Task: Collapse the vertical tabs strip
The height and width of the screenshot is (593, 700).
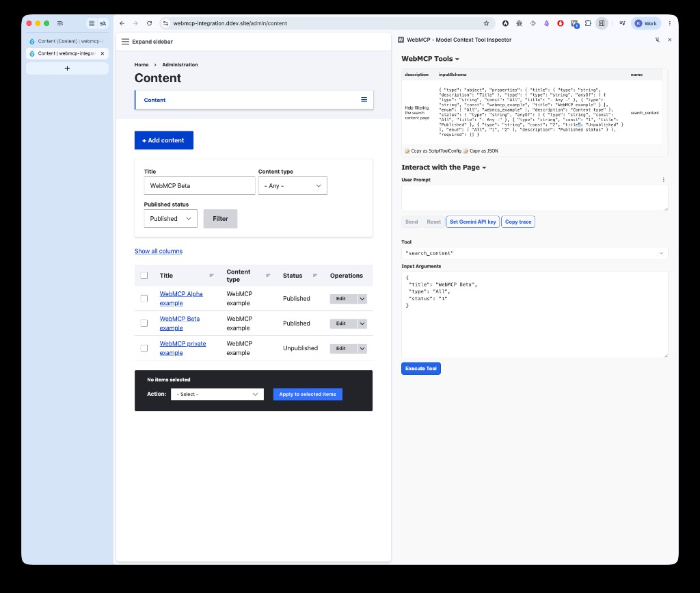Action: 60,23
